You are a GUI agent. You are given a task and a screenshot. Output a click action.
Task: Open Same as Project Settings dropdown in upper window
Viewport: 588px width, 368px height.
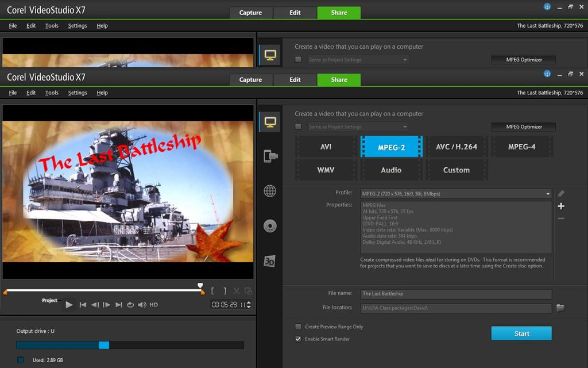[358, 59]
